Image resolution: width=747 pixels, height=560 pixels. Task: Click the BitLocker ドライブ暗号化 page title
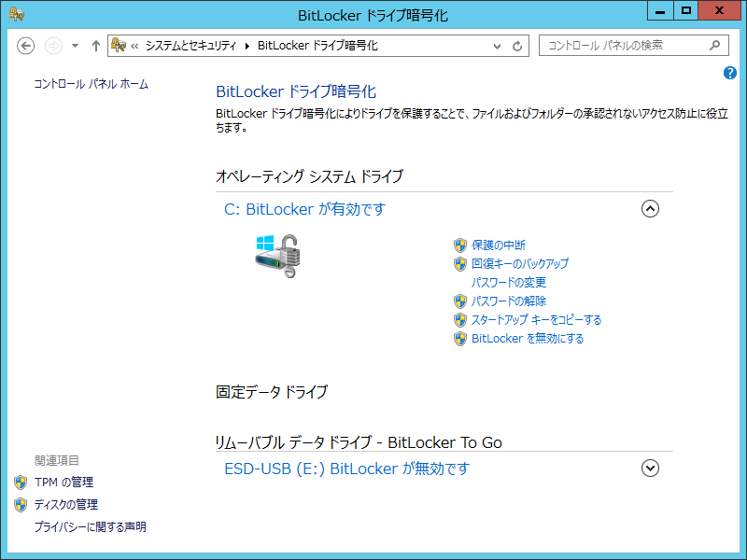(296, 91)
